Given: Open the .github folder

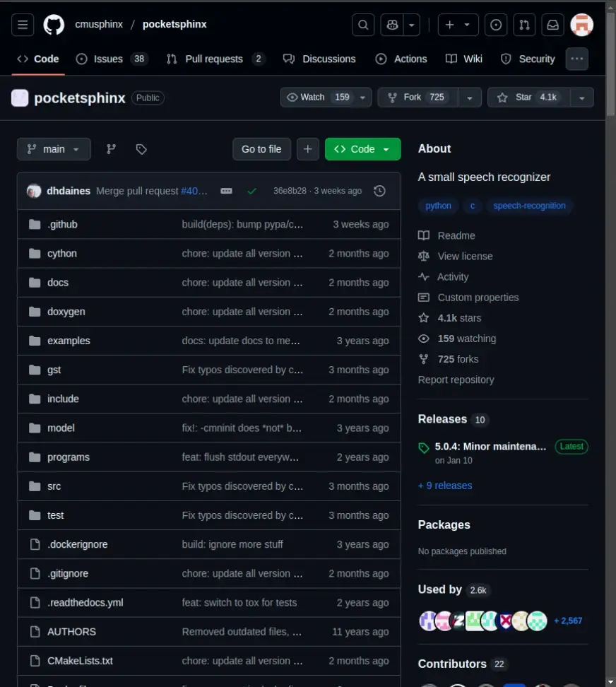Looking at the screenshot, I should 62,224.
